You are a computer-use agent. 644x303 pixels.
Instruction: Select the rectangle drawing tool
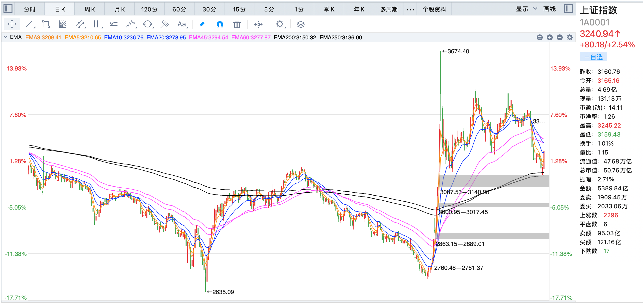[46, 24]
